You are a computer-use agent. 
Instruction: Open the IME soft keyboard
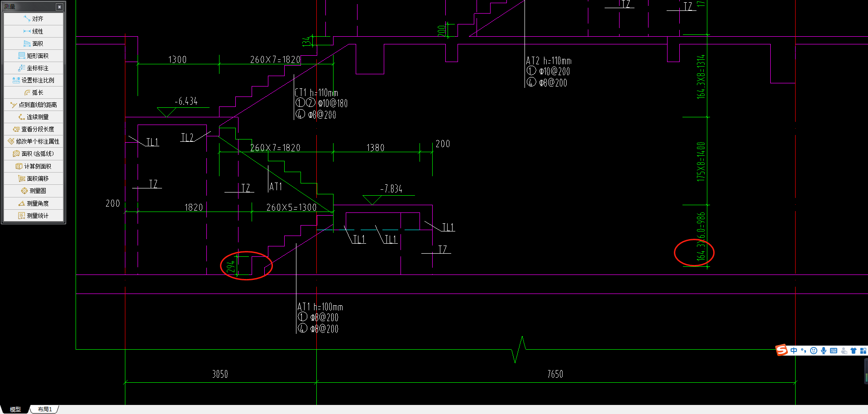834,351
